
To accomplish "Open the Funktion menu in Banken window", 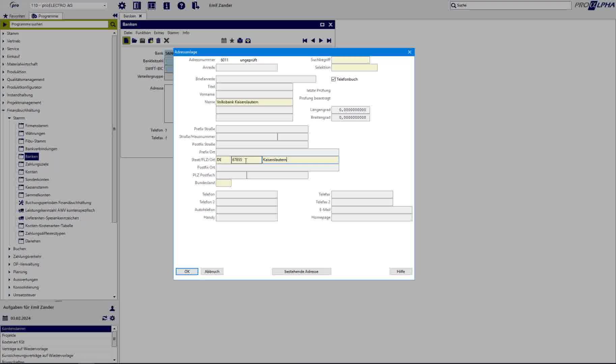I will pos(143,33).
